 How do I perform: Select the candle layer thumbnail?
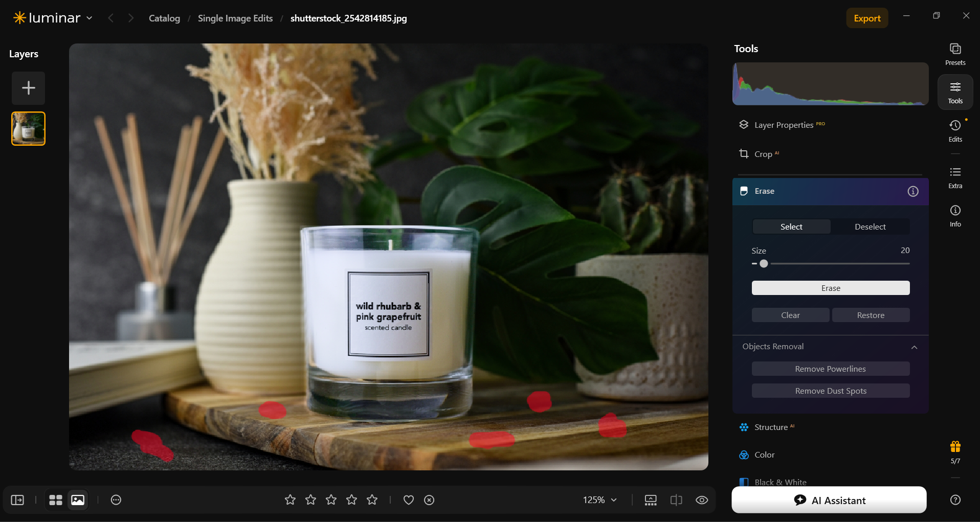click(28, 129)
